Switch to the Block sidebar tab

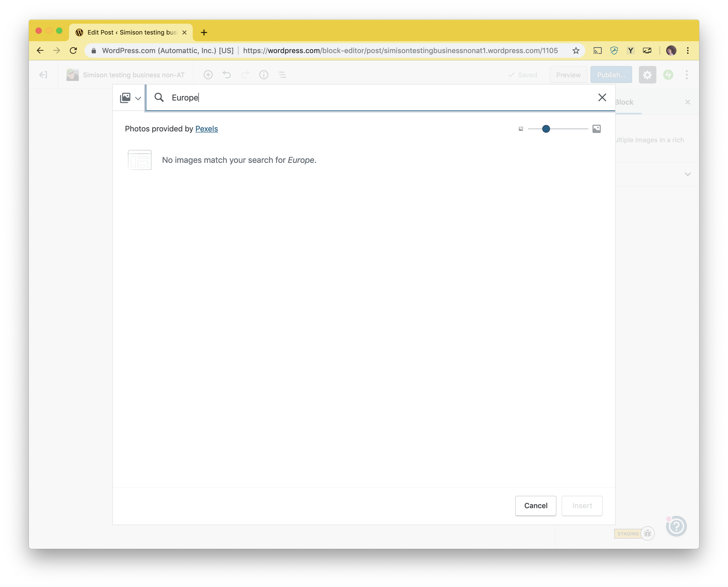point(624,102)
